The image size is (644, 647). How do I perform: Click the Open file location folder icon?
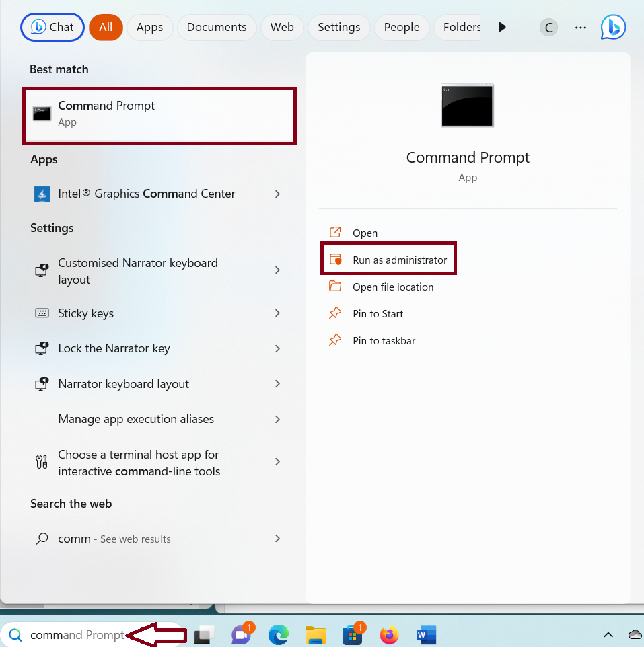pos(335,286)
